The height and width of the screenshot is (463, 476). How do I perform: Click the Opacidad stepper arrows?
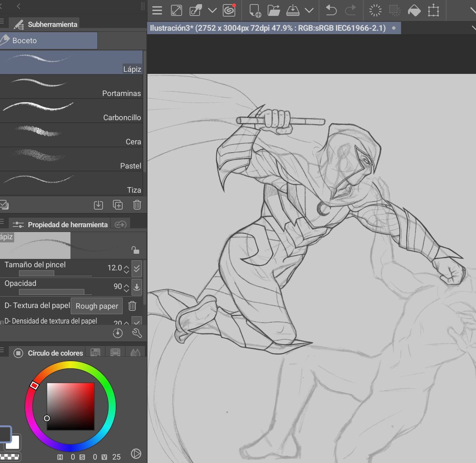pos(126,288)
